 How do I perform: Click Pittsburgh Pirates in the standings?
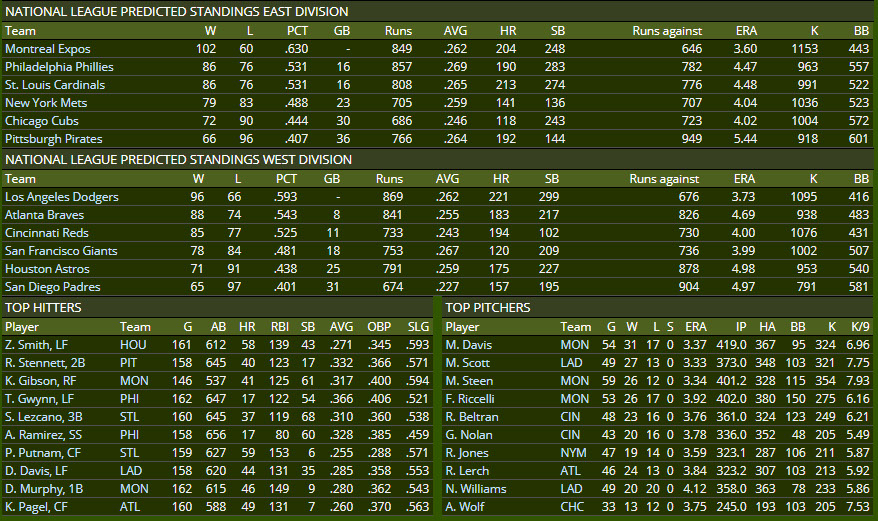(x=52, y=139)
